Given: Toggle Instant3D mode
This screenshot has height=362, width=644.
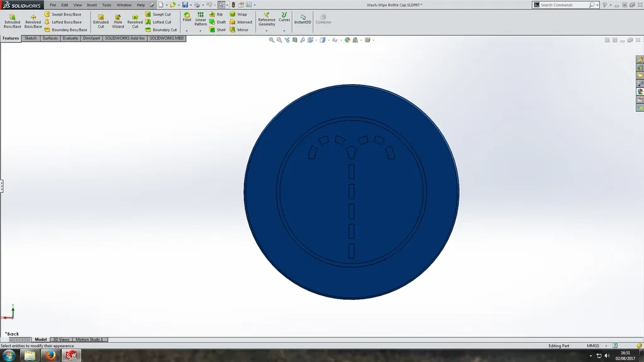Looking at the screenshot, I should (303, 18).
